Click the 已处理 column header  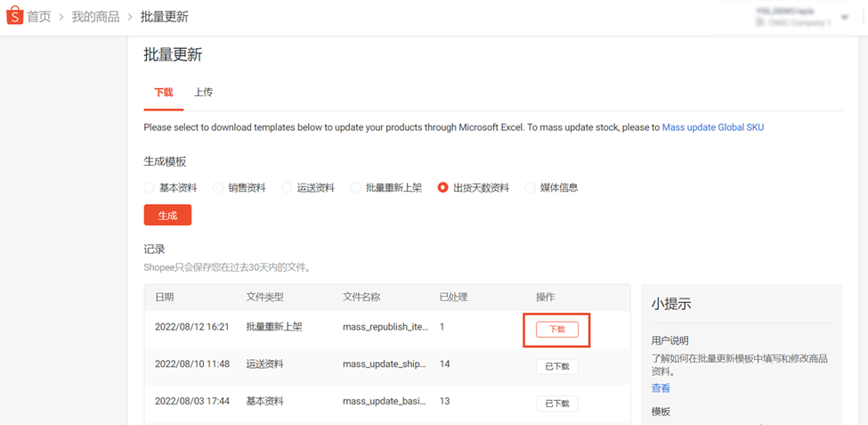click(453, 297)
